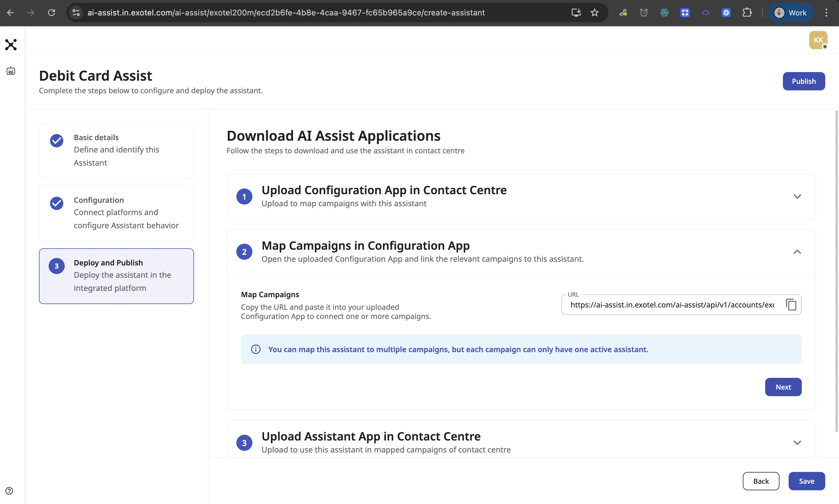Viewport: 839px width, 504px height.
Task: Open the help question mark icon
Action: 9,491
